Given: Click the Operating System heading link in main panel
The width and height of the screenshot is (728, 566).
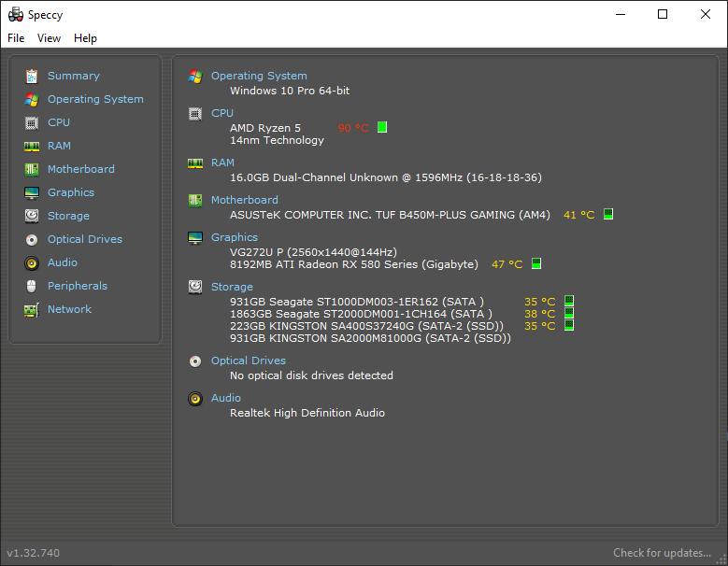Looking at the screenshot, I should click(x=259, y=76).
